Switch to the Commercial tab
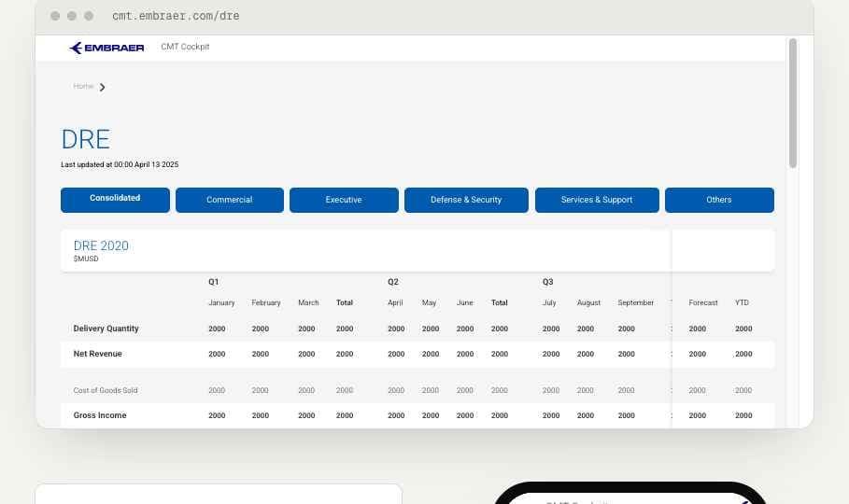The width and height of the screenshot is (849, 504). click(230, 200)
